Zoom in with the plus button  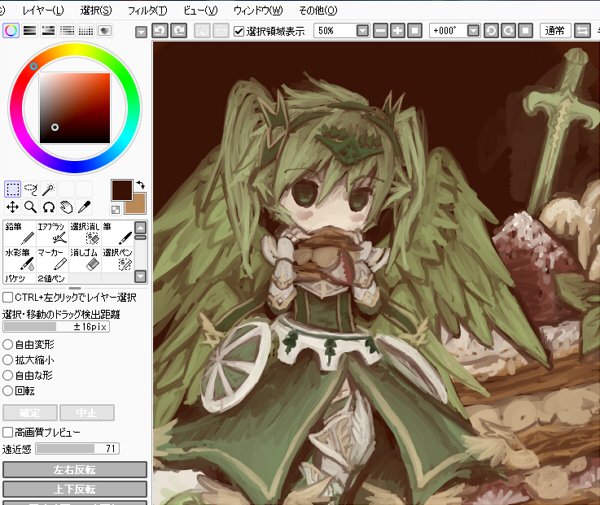398,31
